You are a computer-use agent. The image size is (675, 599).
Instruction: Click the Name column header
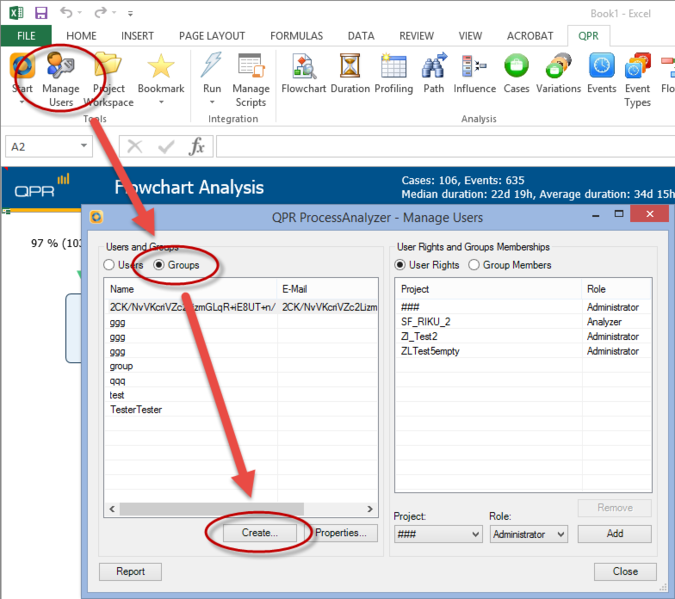191,289
